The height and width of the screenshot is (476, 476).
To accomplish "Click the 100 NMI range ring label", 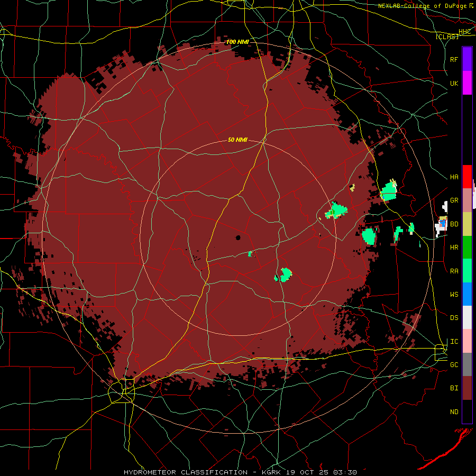I will pyautogui.click(x=237, y=42).
